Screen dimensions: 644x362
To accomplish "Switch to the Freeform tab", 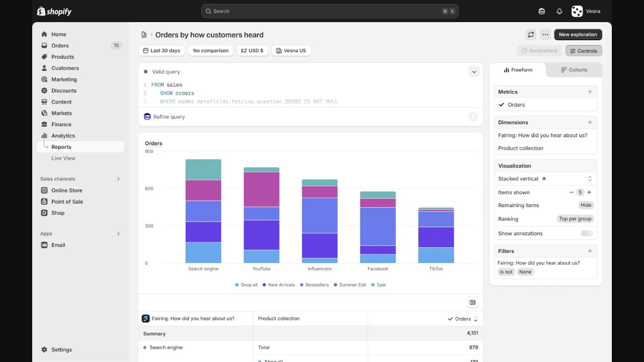I will point(518,70).
